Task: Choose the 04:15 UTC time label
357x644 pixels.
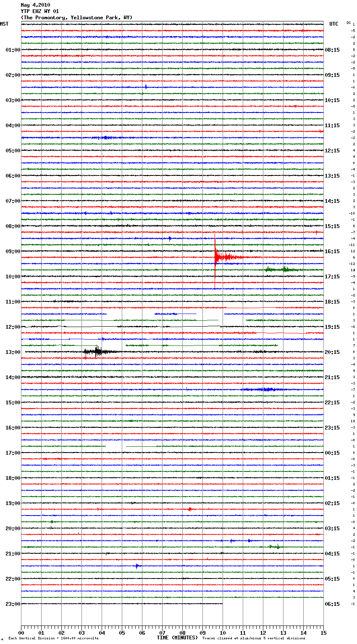Action: (332, 554)
